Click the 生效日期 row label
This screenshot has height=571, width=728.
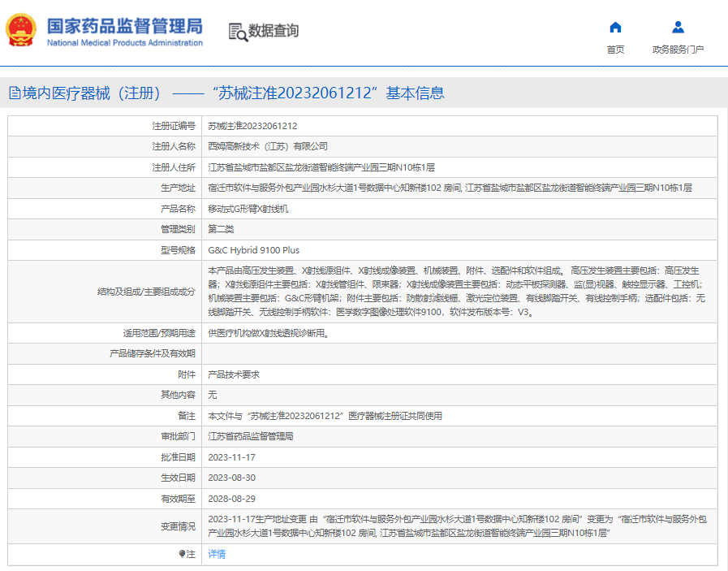coord(178,478)
